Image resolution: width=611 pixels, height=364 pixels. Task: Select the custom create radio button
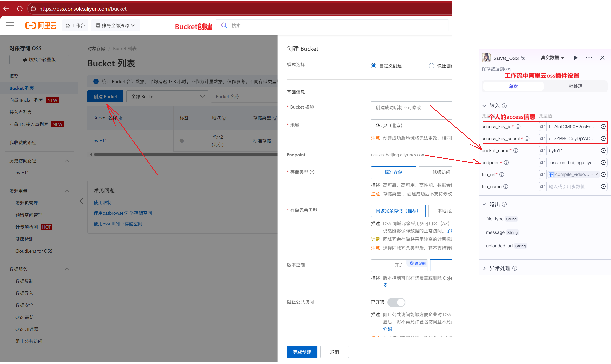pos(373,66)
